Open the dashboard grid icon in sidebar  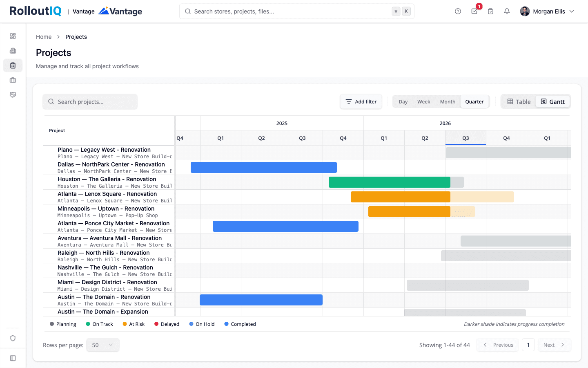coord(13,36)
